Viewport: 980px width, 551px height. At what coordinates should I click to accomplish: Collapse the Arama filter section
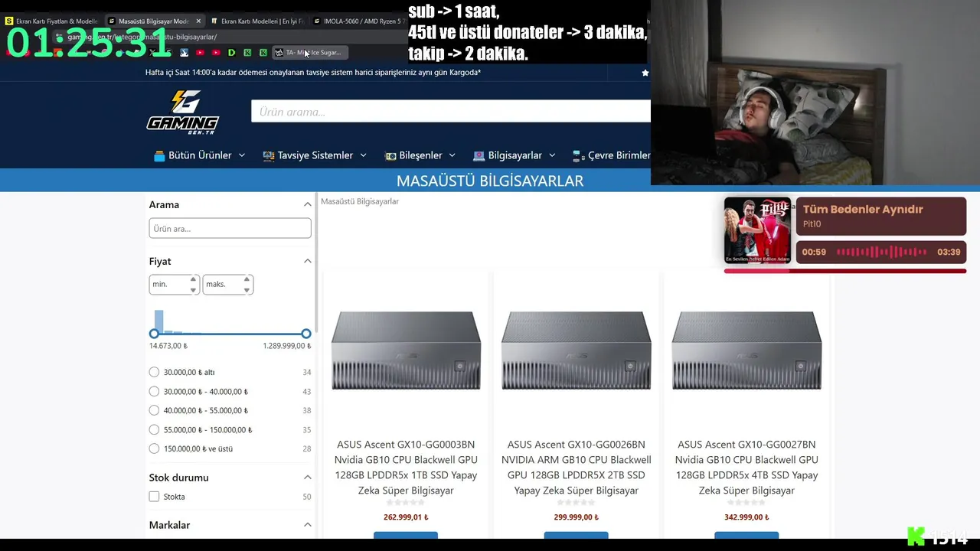coord(307,204)
